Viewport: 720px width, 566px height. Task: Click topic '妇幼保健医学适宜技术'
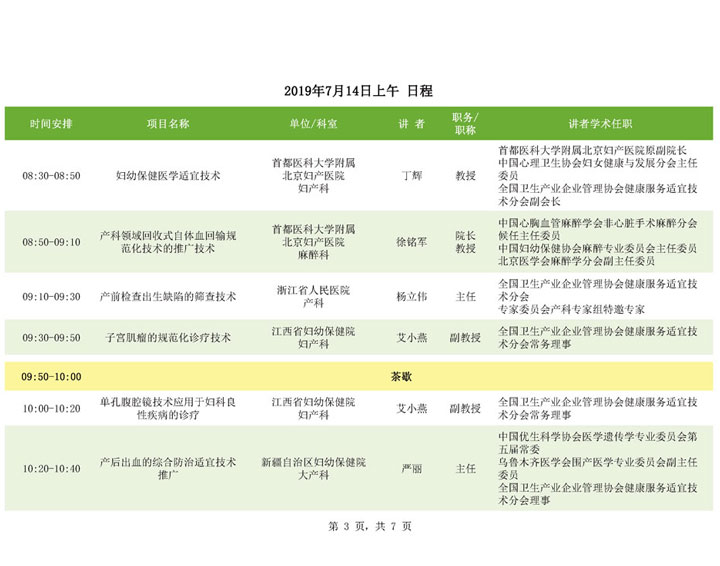[168, 176]
